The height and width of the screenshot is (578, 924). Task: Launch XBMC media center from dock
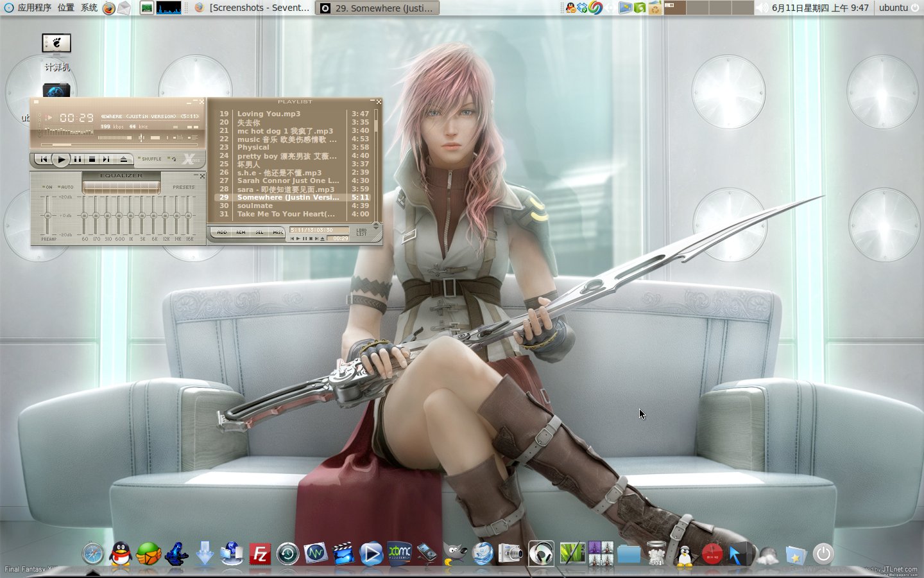(x=399, y=554)
